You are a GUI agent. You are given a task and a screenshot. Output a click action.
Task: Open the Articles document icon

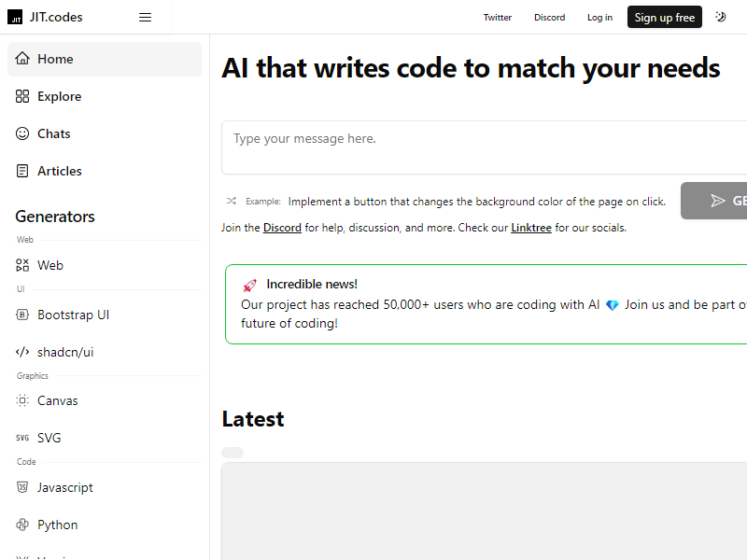click(x=22, y=171)
